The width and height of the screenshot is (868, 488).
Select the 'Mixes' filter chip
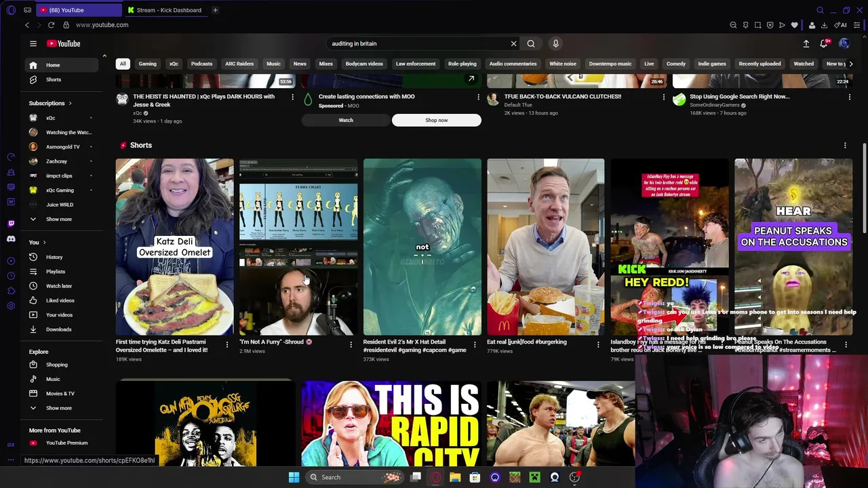tap(326, 64)
